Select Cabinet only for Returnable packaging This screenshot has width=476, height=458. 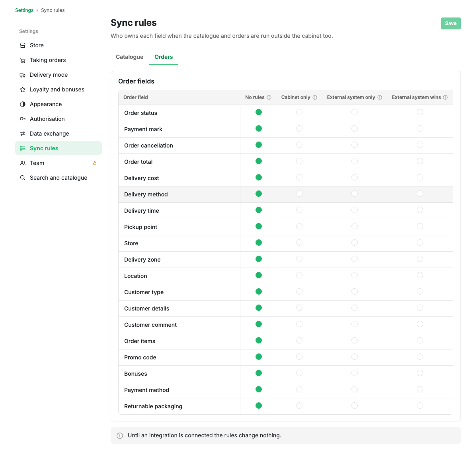coord(299,406)
